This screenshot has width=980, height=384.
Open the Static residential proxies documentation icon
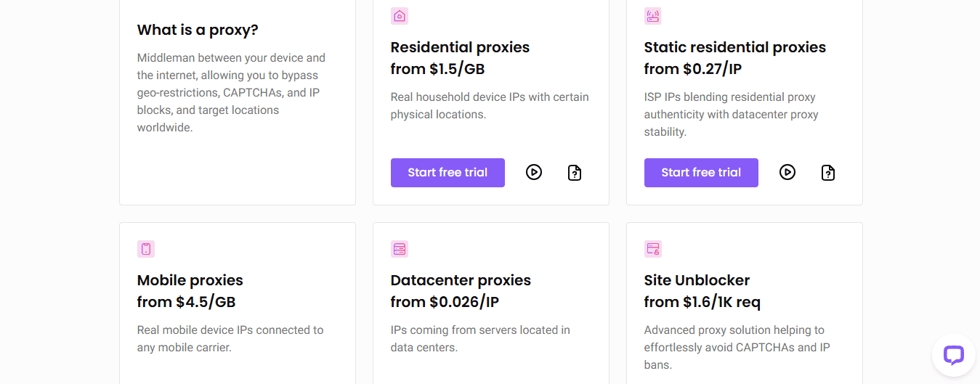tap(828, 173)
